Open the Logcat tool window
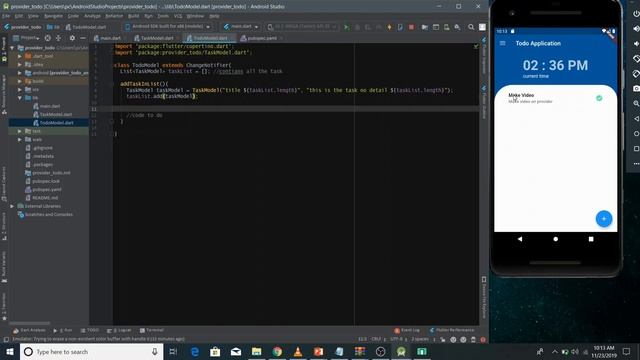The height and width of the screenshot is (360, 640). tap(119, 330)
